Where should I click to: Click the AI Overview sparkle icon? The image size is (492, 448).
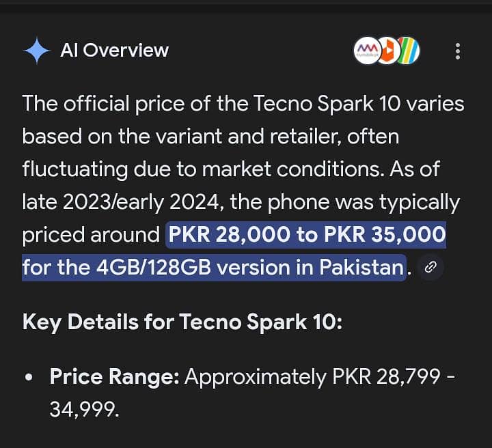[36, 51]
